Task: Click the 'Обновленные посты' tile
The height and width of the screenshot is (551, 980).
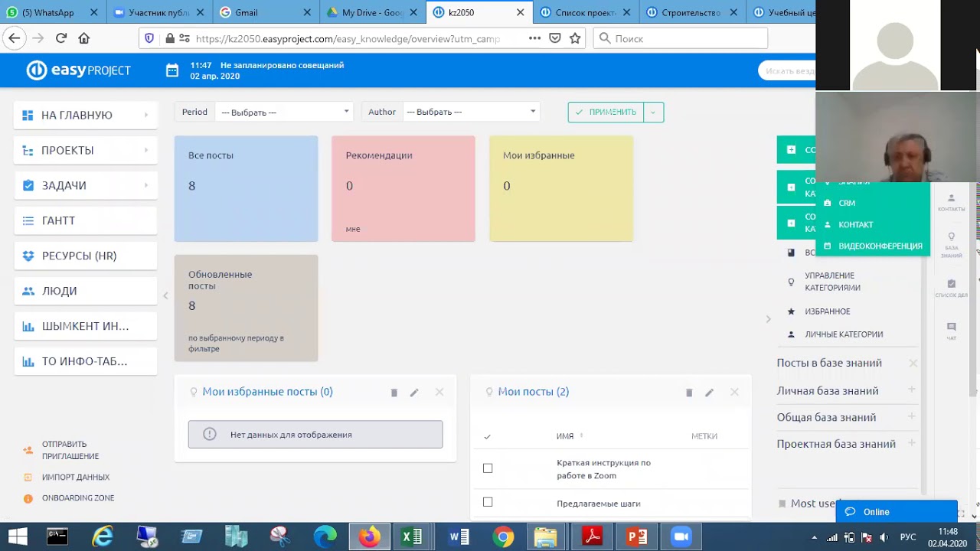Action: pos(246,308)
